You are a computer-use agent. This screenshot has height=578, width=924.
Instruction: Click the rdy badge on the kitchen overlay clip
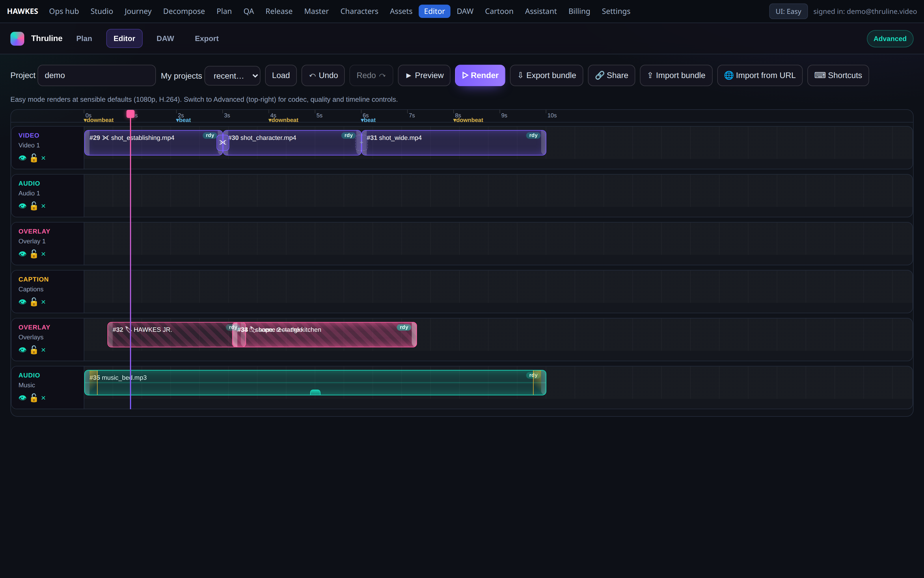coord(404,327)
